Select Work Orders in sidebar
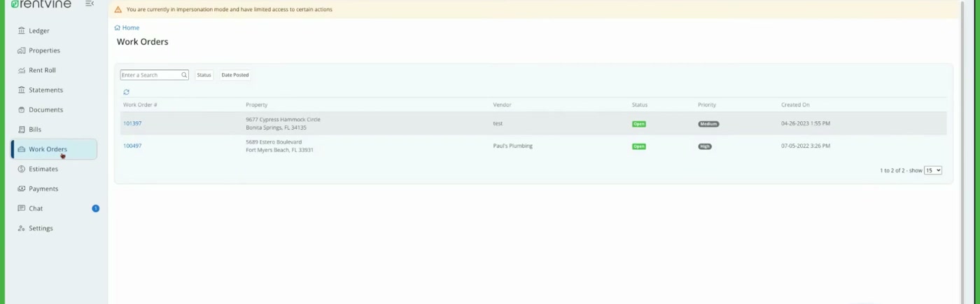Image resolution: width=980 pixels, height=304 pixels. [x=54, y=149]
